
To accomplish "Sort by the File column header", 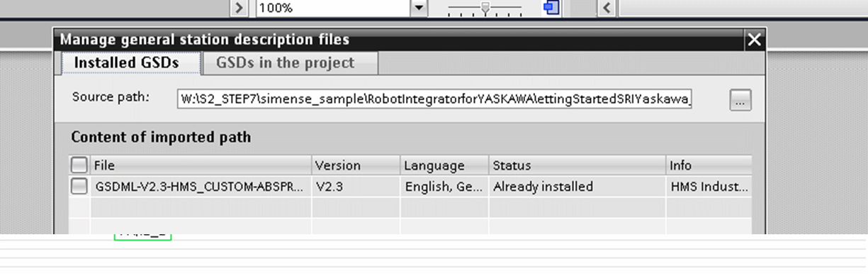I will 201,165.
